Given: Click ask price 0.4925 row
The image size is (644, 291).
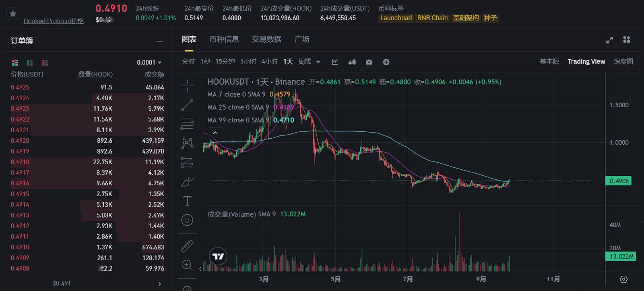Looking at the screenshot, I should tap(87, 87).
